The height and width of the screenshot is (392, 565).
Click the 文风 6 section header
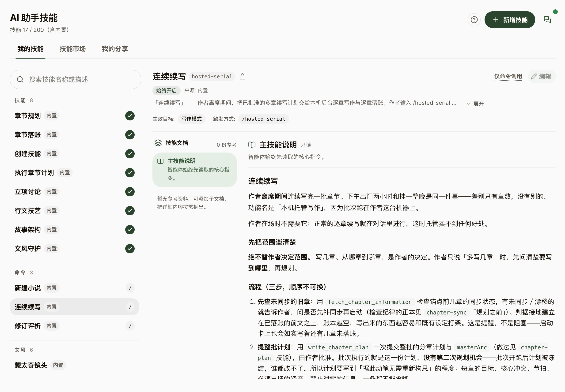[x=24, y=350]
